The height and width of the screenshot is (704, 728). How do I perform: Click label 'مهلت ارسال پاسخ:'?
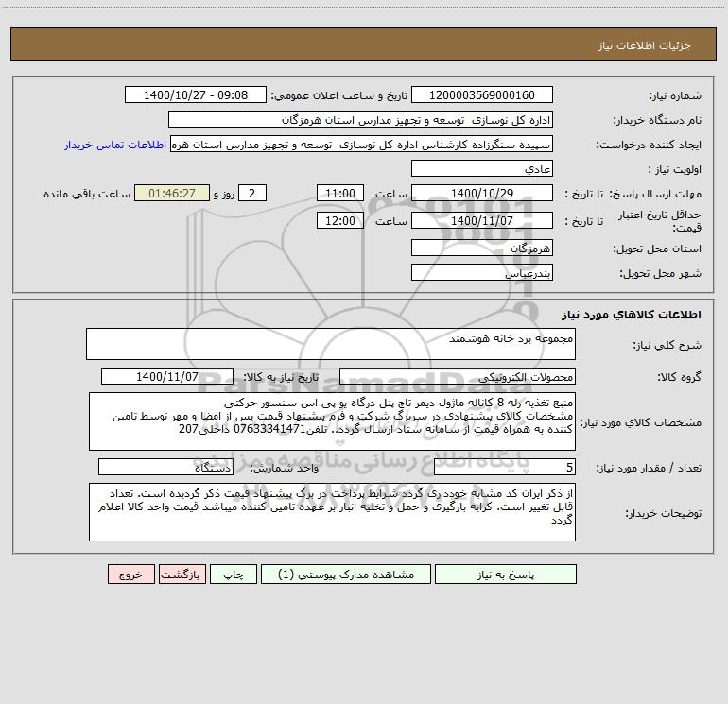coord(655,194)
